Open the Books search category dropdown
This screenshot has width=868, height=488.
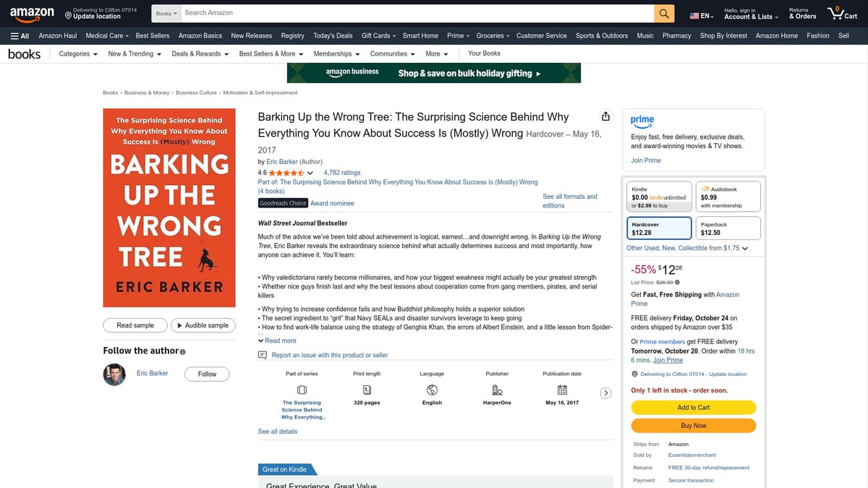[x=166, y=13]
